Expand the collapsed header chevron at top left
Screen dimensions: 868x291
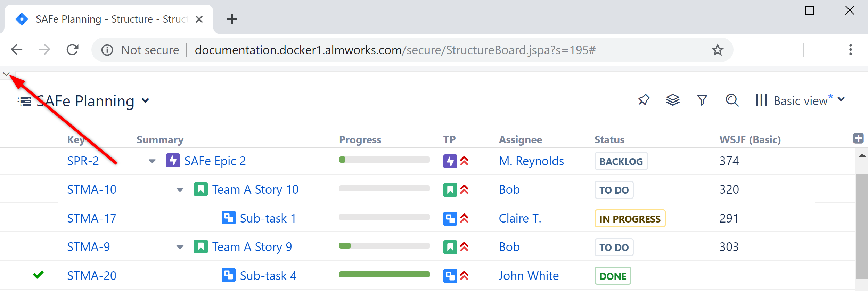6,74
